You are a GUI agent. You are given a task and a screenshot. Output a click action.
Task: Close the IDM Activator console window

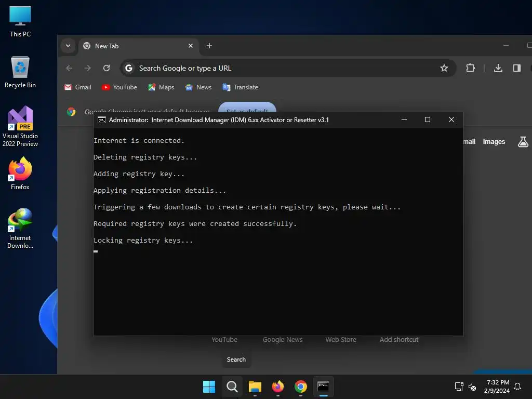tap(451, 120)
